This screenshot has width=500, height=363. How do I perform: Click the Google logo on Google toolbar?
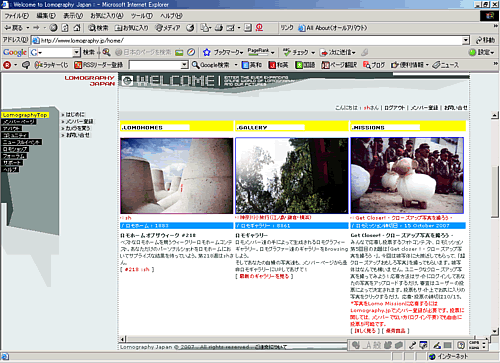15,53
